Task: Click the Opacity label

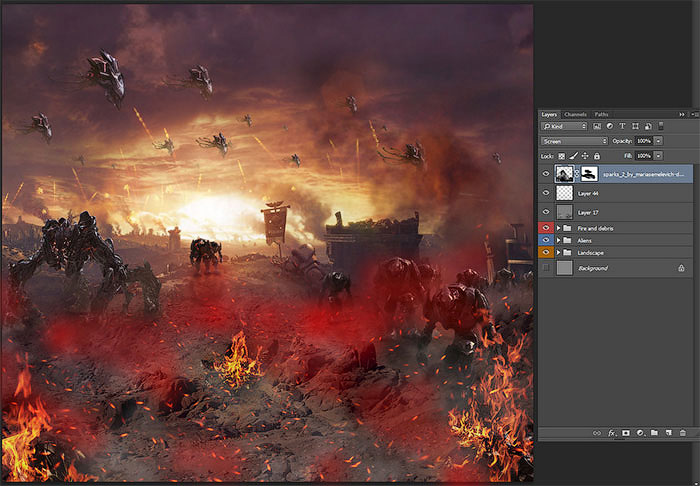Action: coord(622,141)
